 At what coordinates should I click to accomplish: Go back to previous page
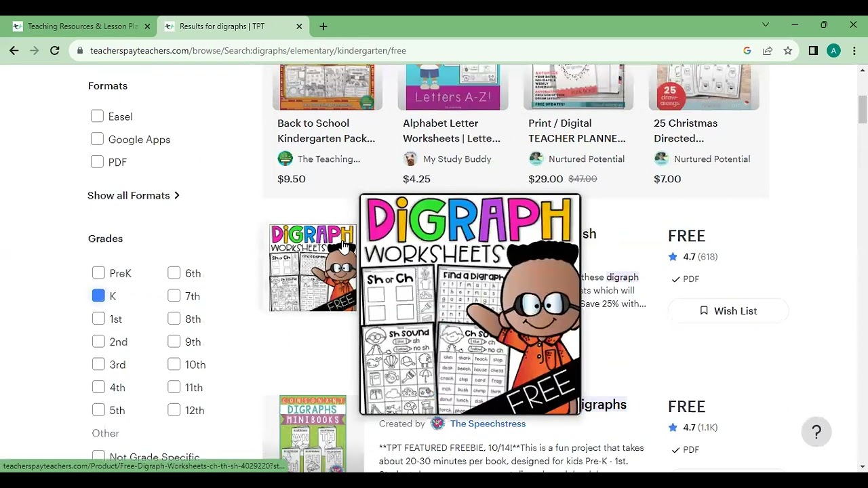(14, 51)
